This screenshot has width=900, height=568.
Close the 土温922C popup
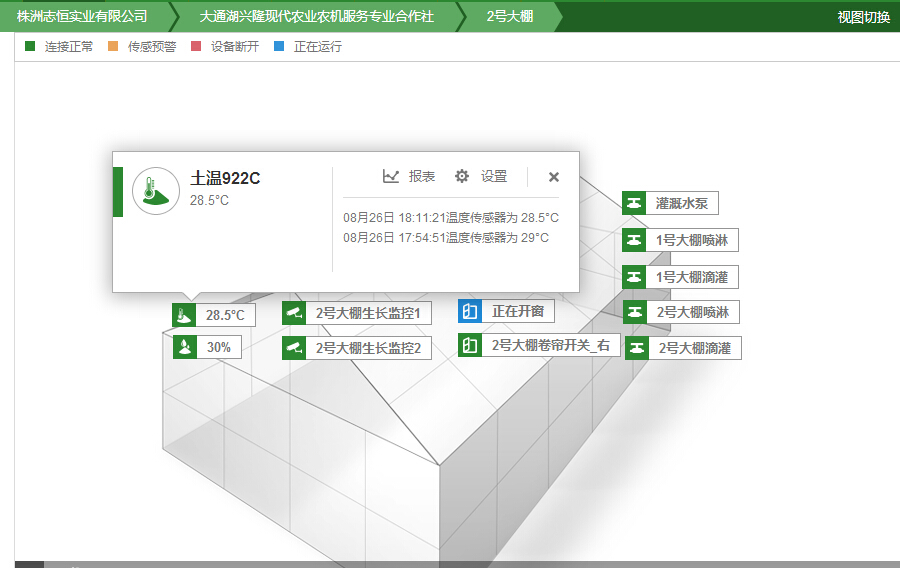coord(554,177)
